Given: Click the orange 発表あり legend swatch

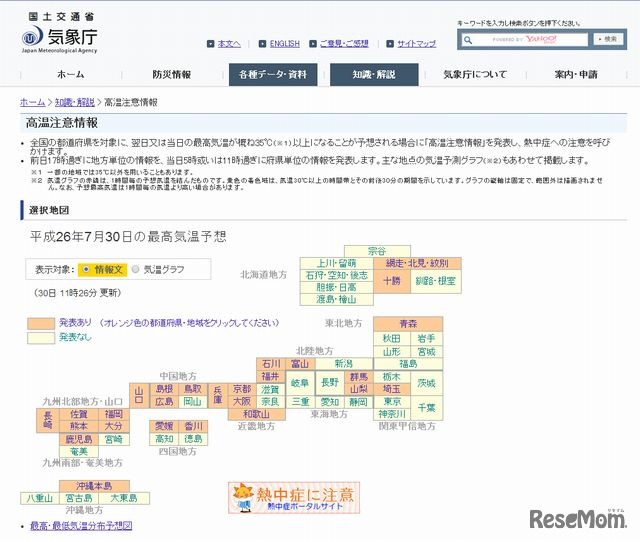Looking at the screenshot, I should tap(41, 324).
